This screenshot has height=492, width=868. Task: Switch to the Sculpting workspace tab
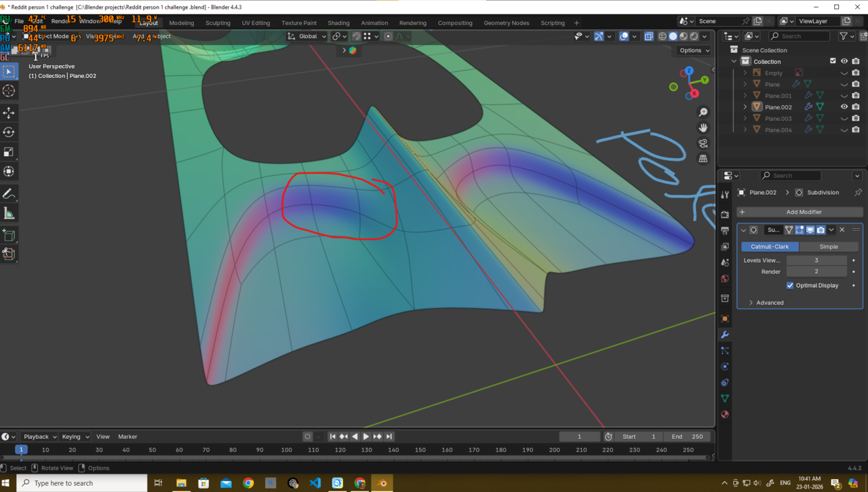[218, 23]
